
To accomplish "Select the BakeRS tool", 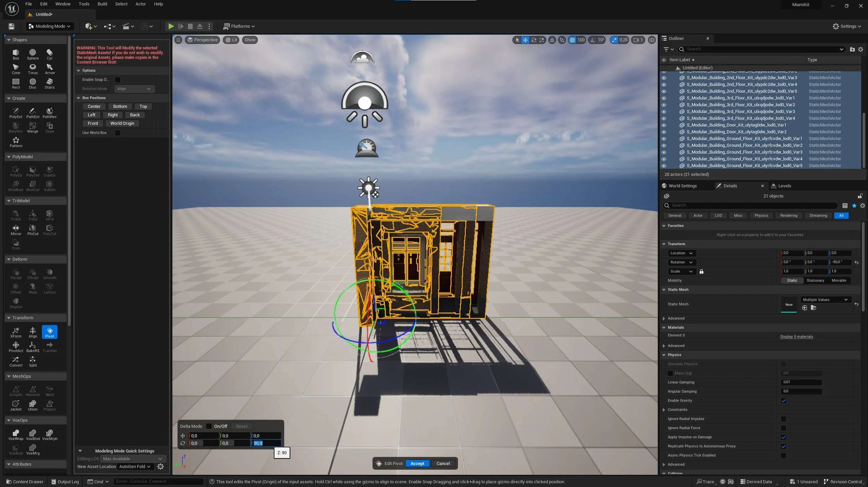I will [33, 347].
